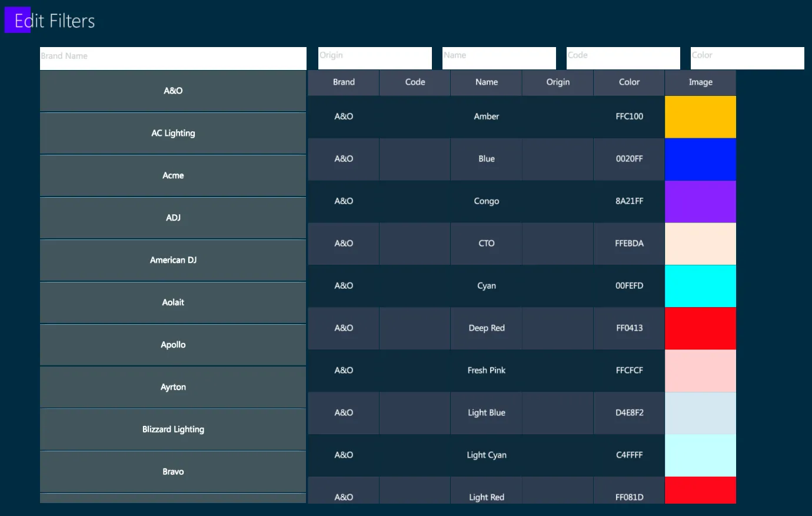Click the Brand Name search field

click(x=173, y=58)
